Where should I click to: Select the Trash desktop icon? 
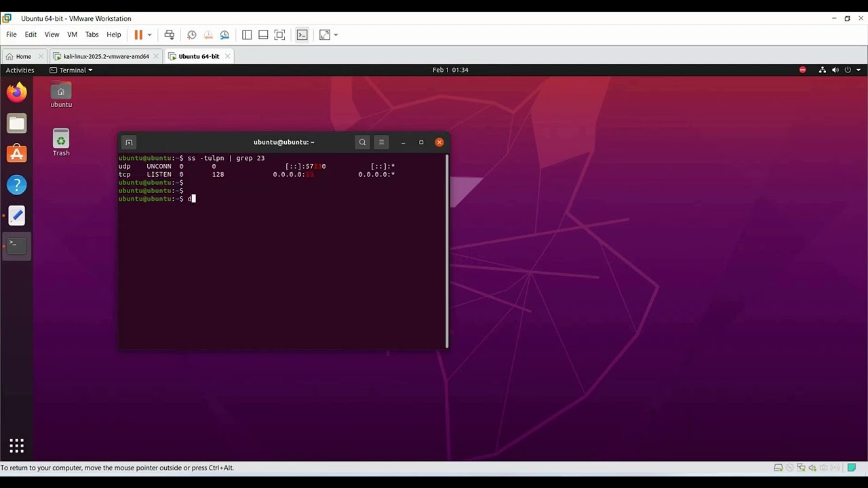61,142
